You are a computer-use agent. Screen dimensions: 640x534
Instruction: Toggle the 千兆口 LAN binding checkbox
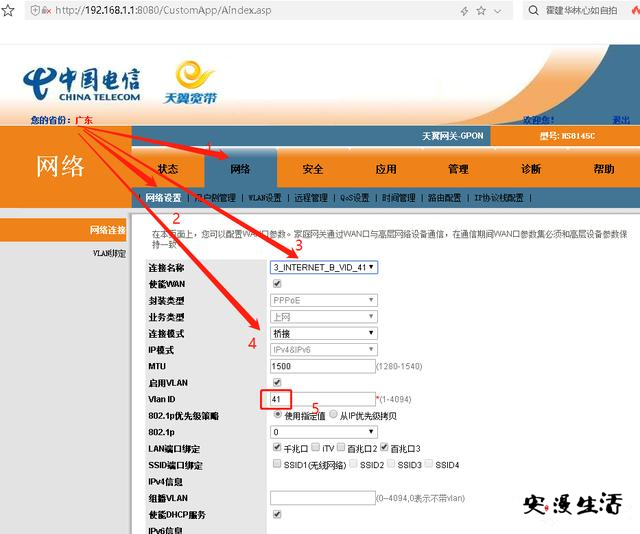277,447
